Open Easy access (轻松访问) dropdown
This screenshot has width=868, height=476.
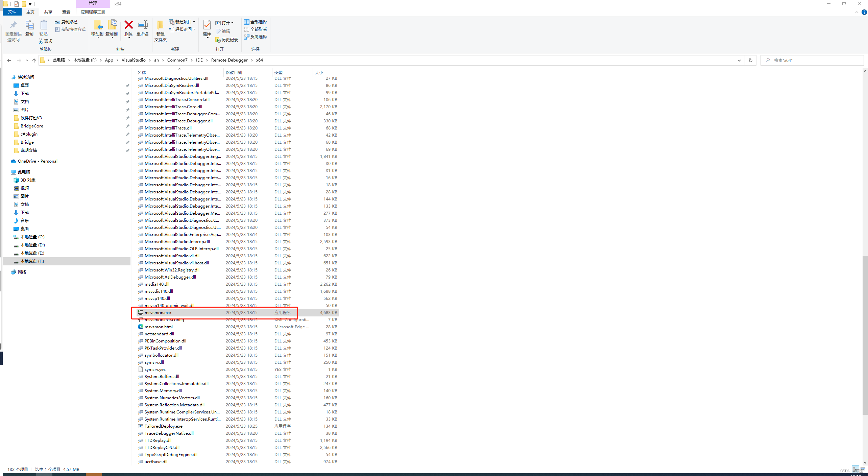tap(182, 29)
